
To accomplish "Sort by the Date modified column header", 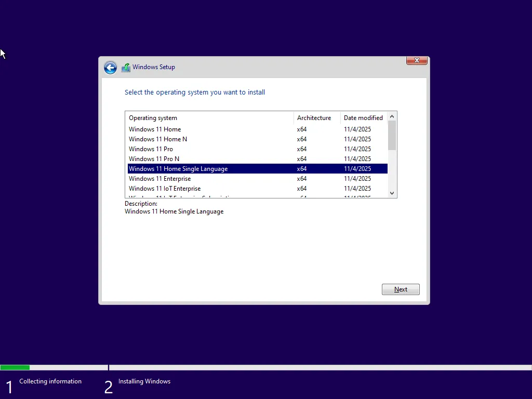I will tap(363, 118).
